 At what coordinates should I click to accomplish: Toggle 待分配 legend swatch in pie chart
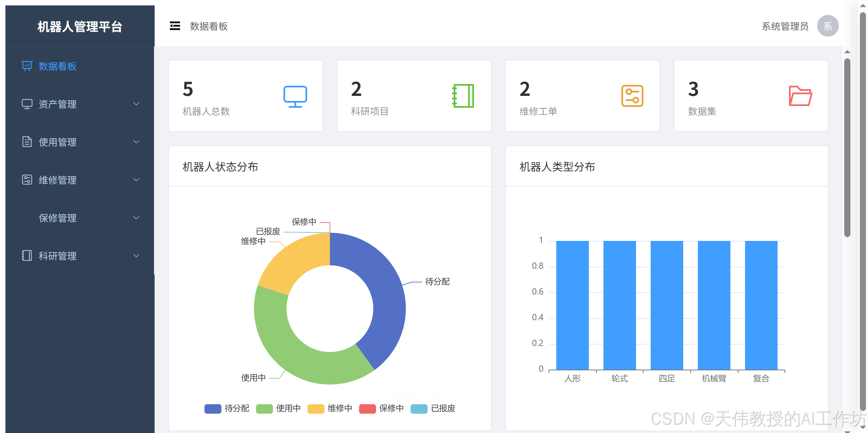[x=213, y=409]
